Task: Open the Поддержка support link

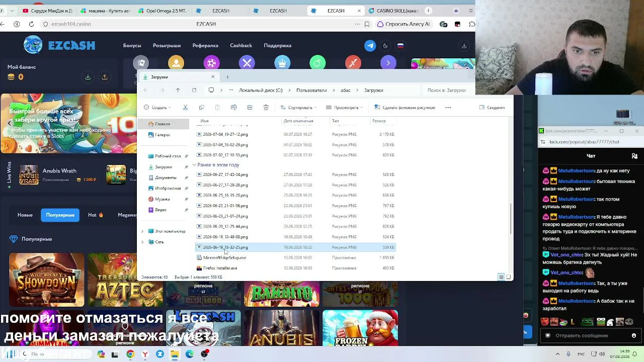Action: pos(278,46)
